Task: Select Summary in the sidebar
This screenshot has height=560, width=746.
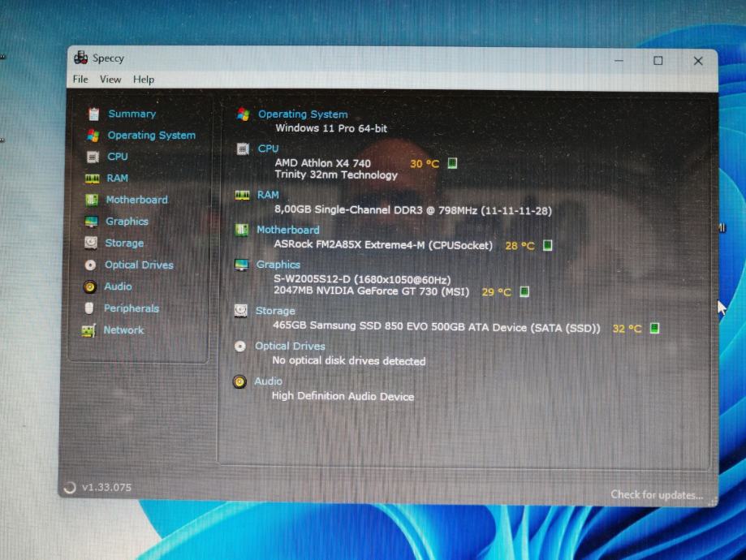Action: click(x=132, y=114)
